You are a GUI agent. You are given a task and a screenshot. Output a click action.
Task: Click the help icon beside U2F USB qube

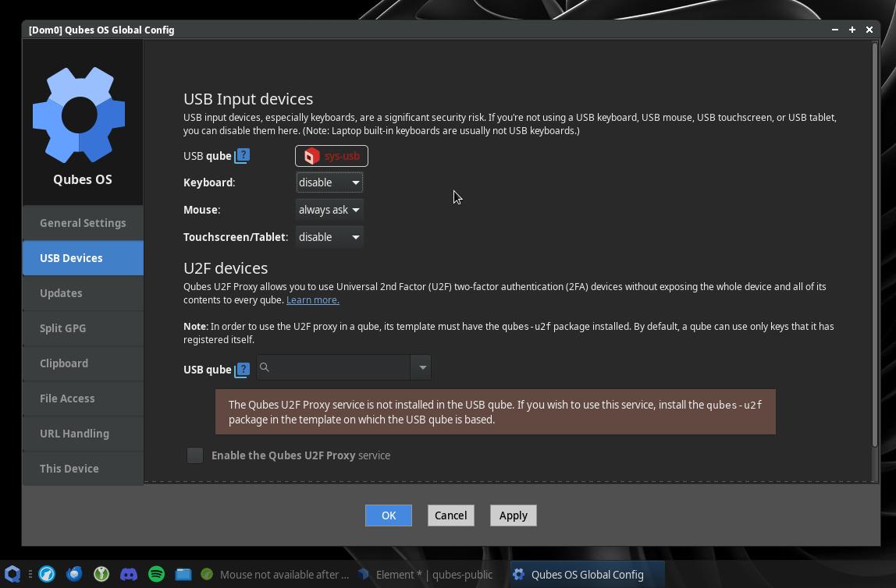coord(242,370)
